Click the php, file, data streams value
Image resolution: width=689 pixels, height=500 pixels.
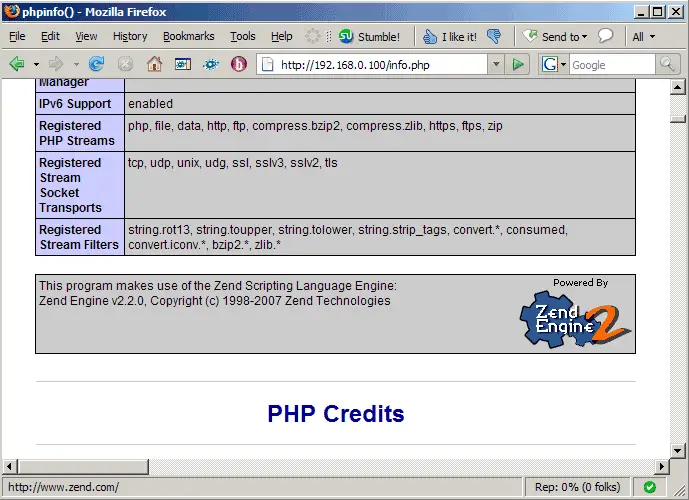(x=315, y=126)
